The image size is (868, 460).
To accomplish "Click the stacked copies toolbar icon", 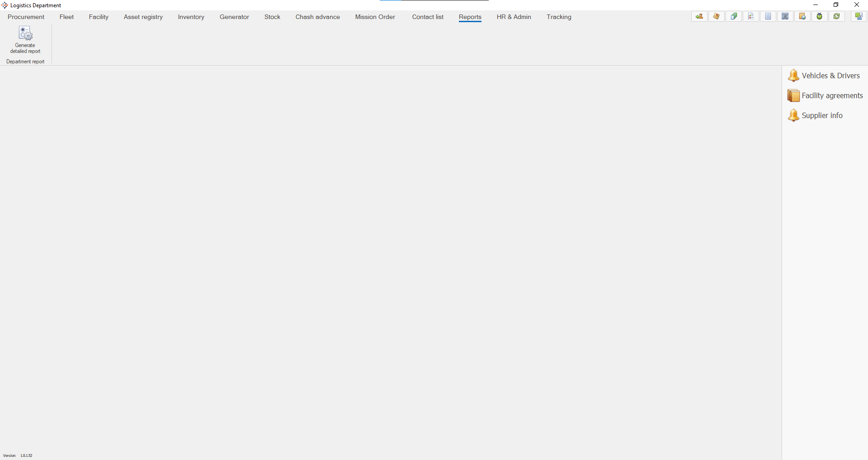I will [x=733, y=17].
